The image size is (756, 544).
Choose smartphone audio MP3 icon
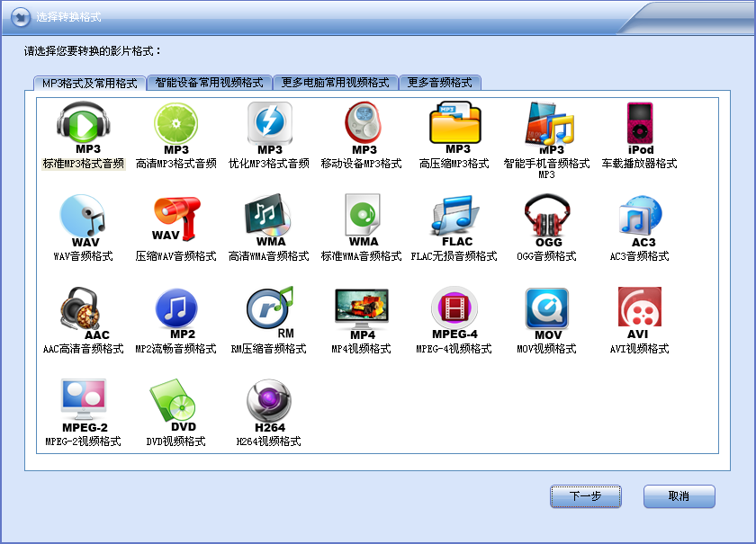coord(550,128)
